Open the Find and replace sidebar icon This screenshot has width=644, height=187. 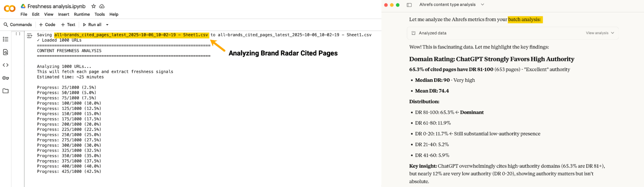click(x=5, y=52)
